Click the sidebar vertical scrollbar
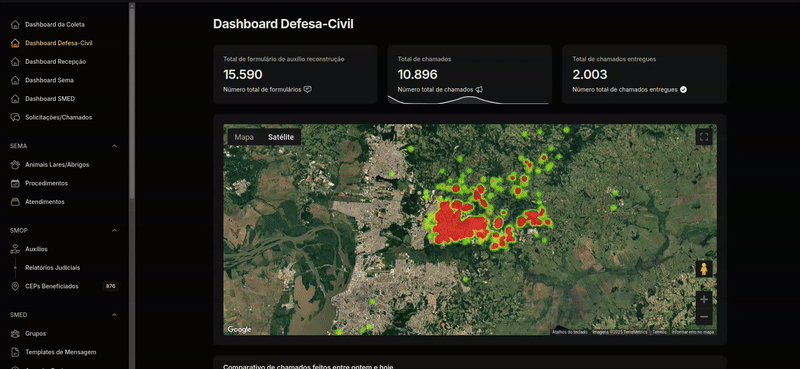 click(x=132, y=102)
